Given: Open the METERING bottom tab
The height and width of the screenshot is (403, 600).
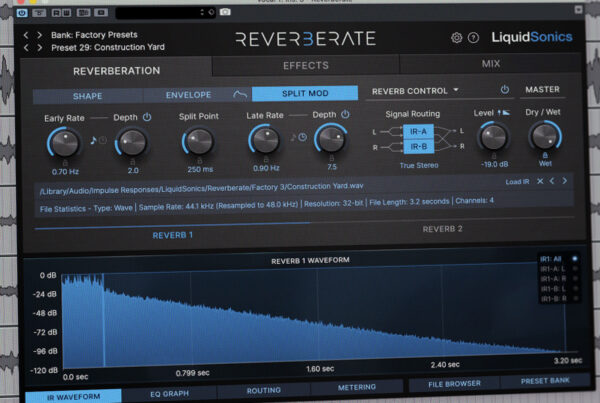Looking at the screenshot, I should tap(356, 387).
